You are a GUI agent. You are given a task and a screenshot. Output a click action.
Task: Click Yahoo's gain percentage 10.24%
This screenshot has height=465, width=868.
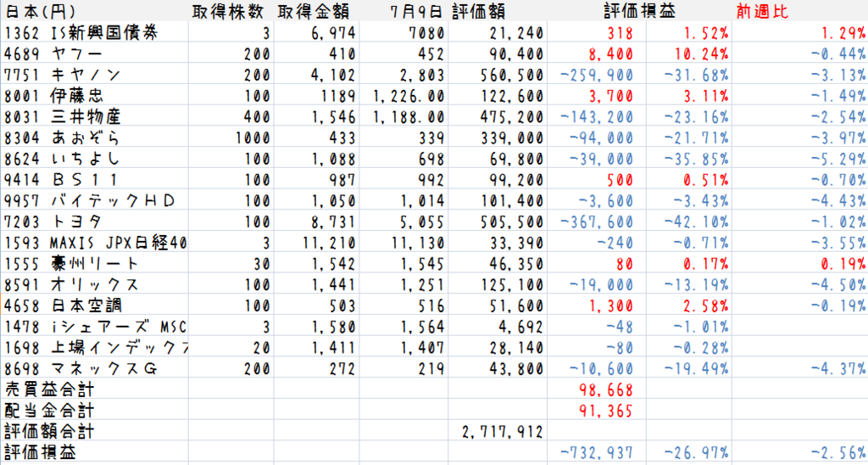[701, 54]
